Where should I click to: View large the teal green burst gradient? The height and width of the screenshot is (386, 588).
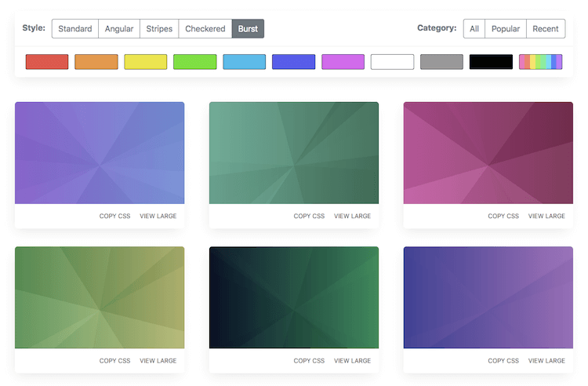point(352,216)
